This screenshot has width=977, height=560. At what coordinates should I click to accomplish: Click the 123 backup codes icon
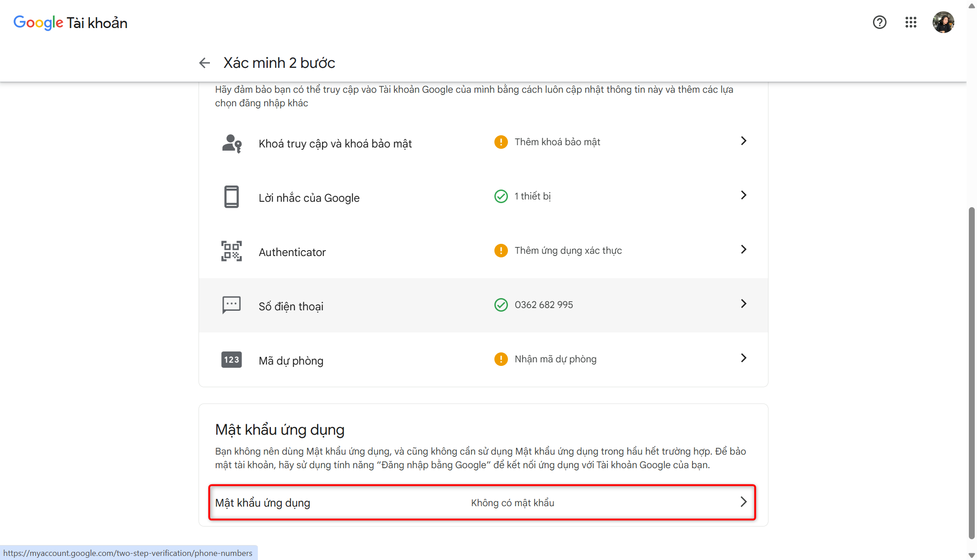(232, 360)
